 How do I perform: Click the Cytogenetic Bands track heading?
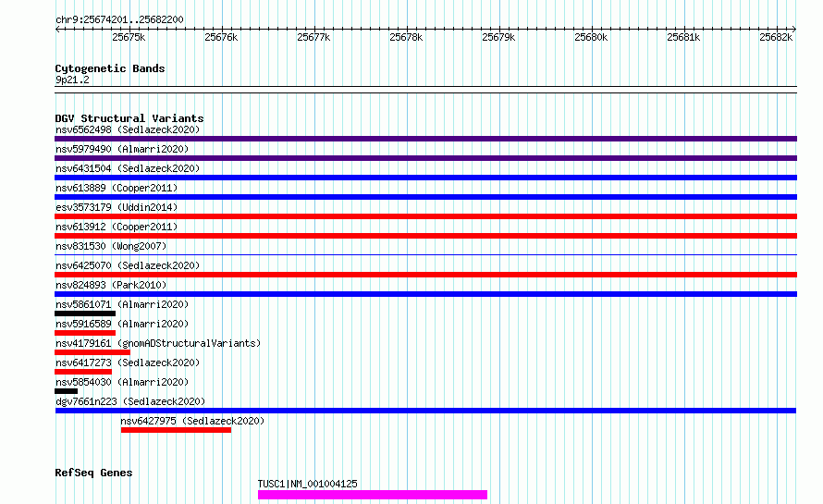[x=110, y=68]
